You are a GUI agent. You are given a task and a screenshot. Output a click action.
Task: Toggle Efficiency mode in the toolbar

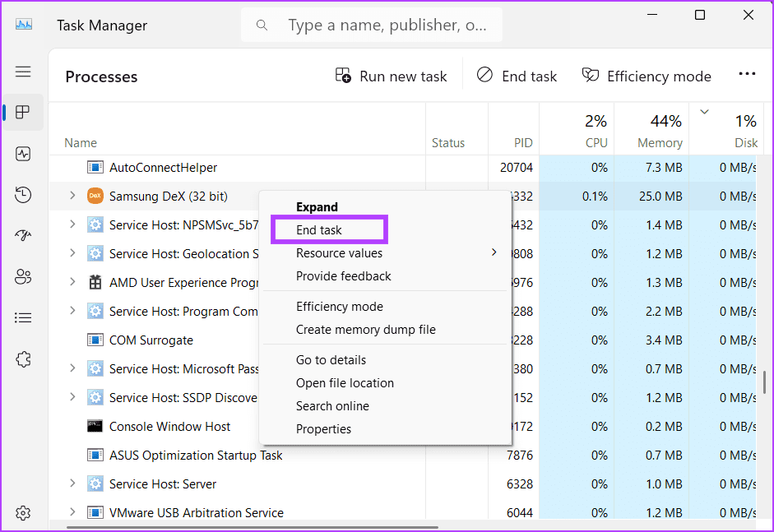647,76
